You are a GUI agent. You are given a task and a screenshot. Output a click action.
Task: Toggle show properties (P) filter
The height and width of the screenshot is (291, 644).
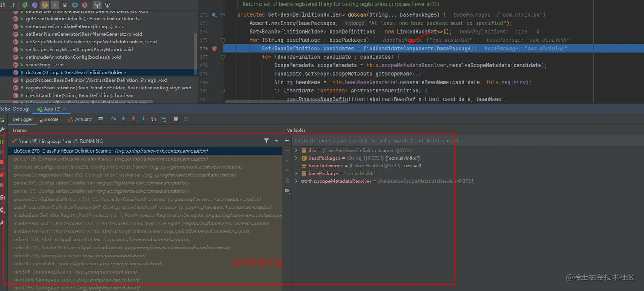35,5
